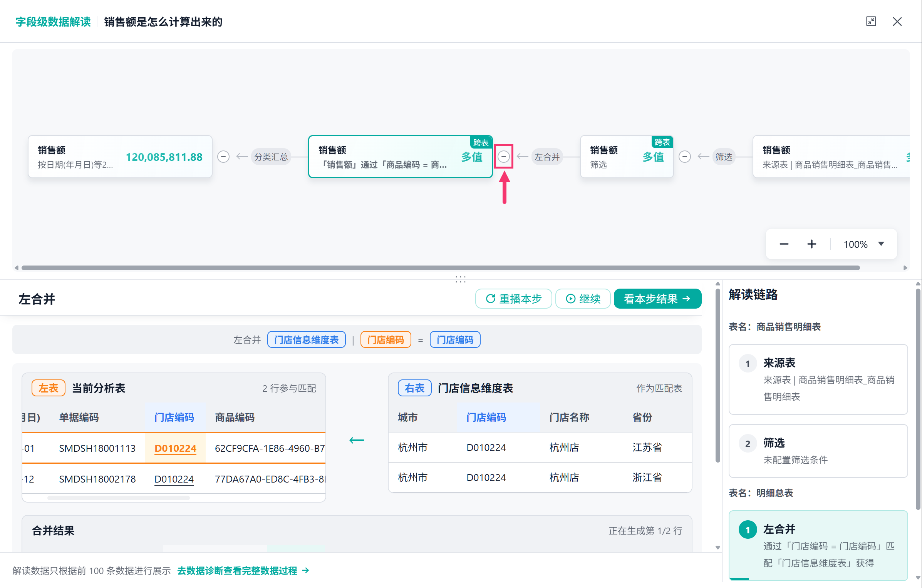This screenshot has width=922, height=588.
Task: Click the blue 门店编码 tag
Action: [x=455, y=340]
